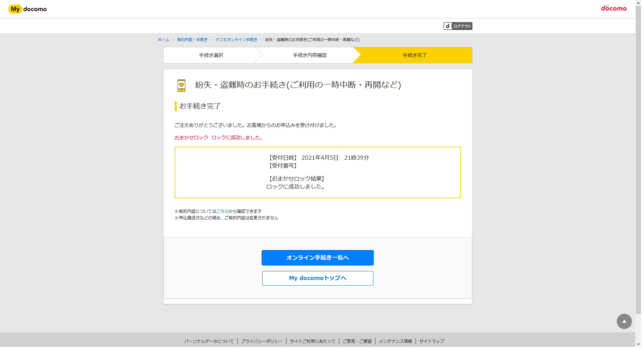The width and height of the screenshot is (644, 349).
Task: Open メンテナンス情報 footer link
Action: click(396, 341)
